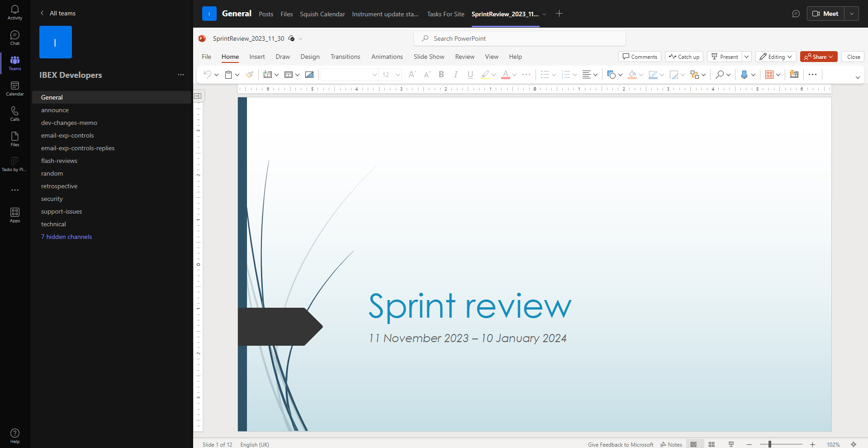Click the Catch up button
This screenshot has width=868, height=448.
click(684, 57)
